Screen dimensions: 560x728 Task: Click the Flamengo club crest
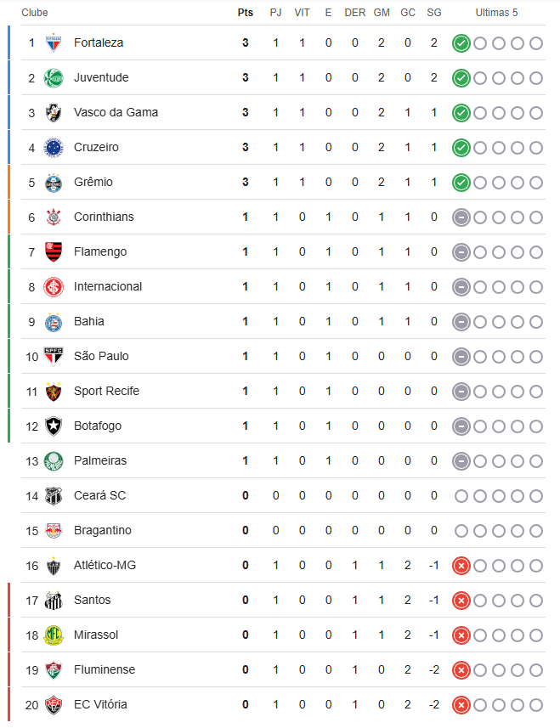click(54, 252)
